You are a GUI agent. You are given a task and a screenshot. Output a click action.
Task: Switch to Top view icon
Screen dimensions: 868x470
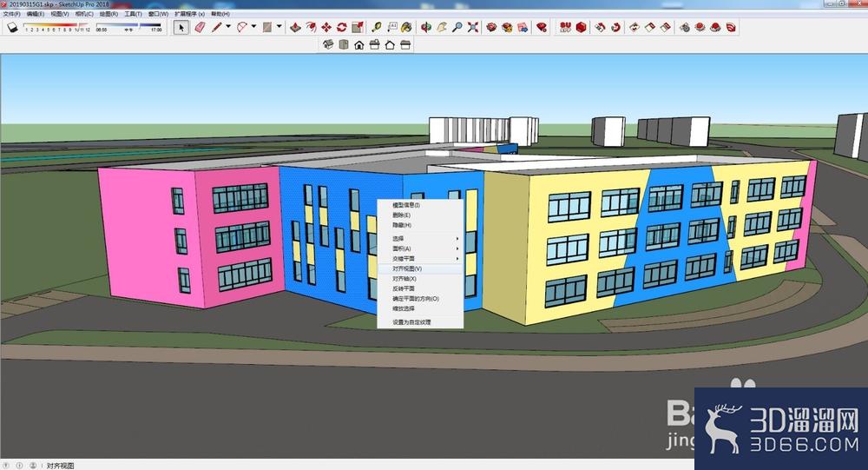click(x=344, y=45)
